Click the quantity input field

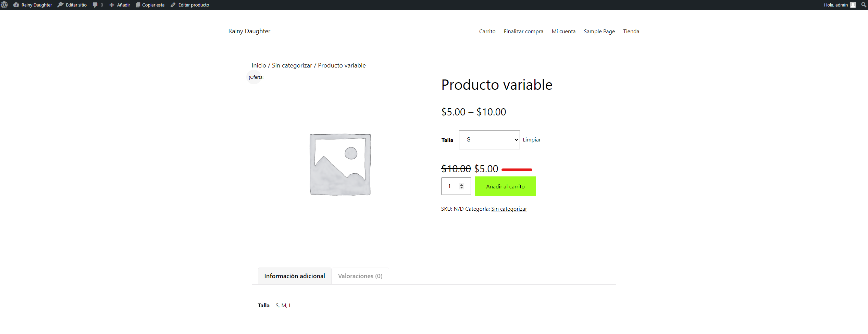pos(450,186)
